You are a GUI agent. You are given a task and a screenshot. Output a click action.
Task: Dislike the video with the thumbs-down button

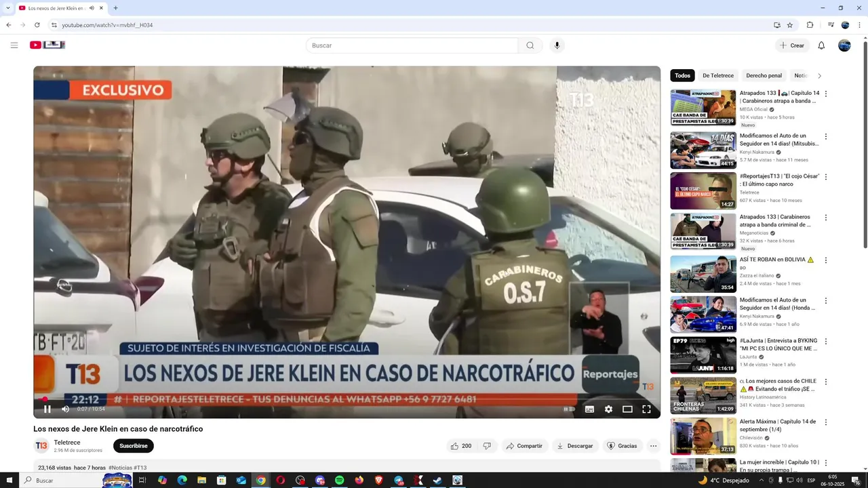click(x=487, y=446)
